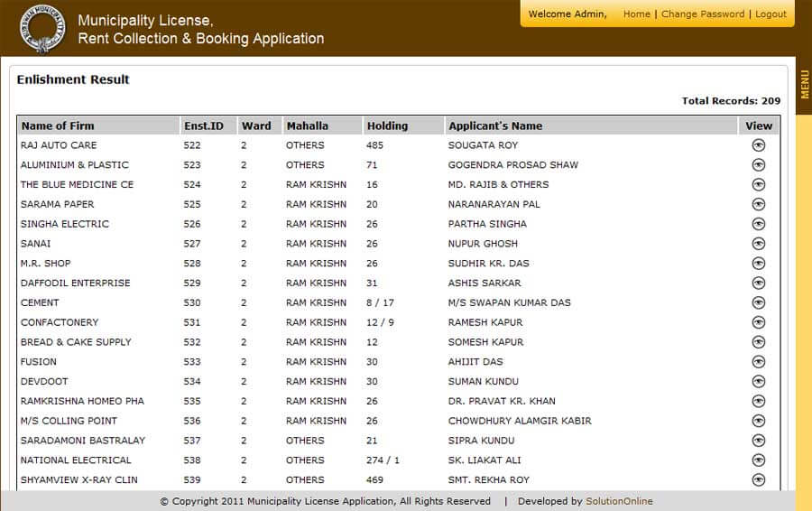The height and width of the screenshot is (511, 812).
Task: Click Total Records: 209 label
Action: 731,101
